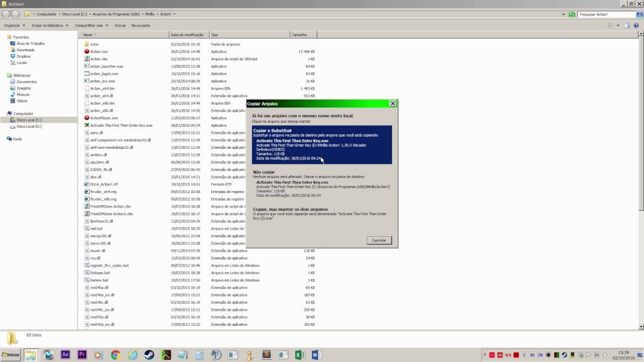Select the Action.vbs script icon
This screenshot has width=644, height=362.
point(87,59)
